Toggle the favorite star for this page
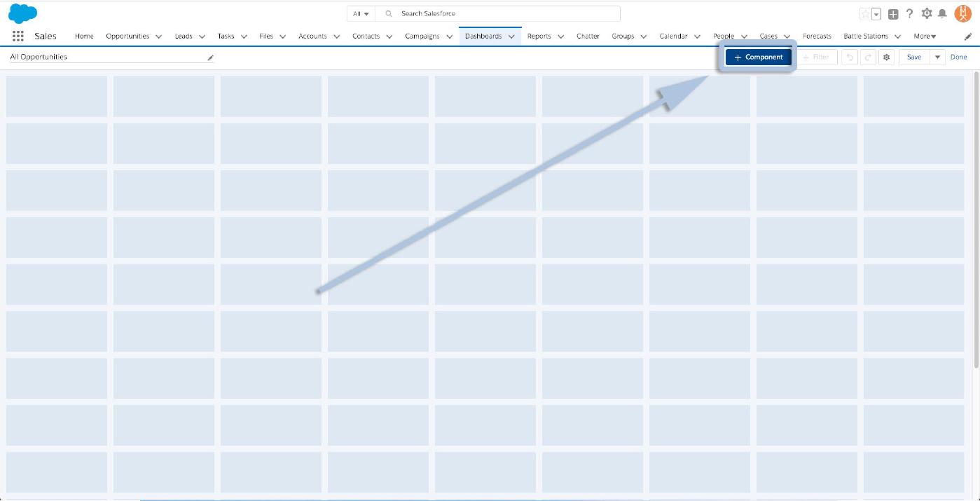Screen dimensions: 980x501 coord(865,14)
